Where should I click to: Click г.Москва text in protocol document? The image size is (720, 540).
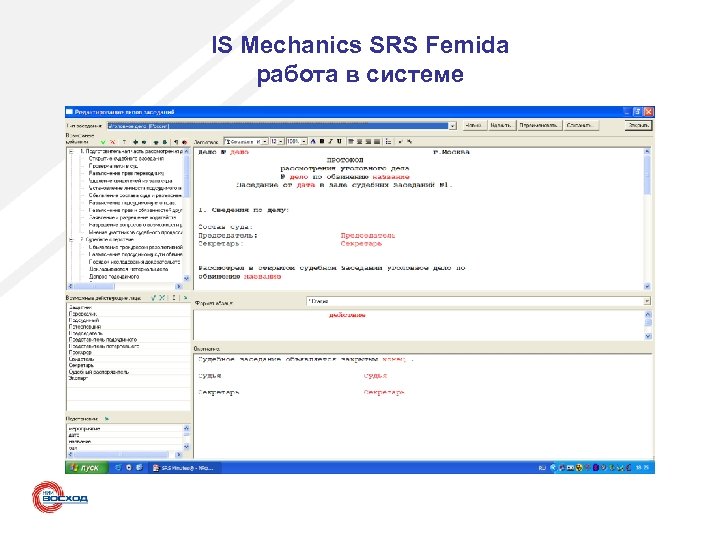pyautogui.click(x=451, y=152)
